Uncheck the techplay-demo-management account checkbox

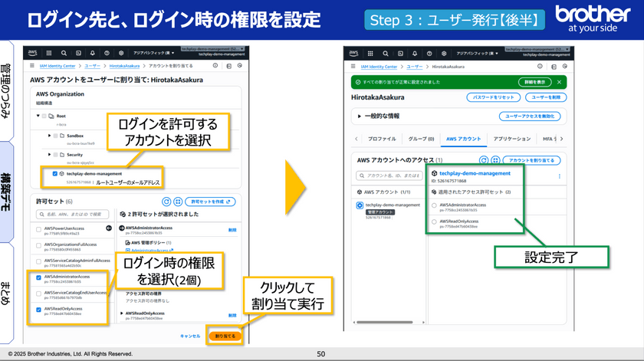54,174
